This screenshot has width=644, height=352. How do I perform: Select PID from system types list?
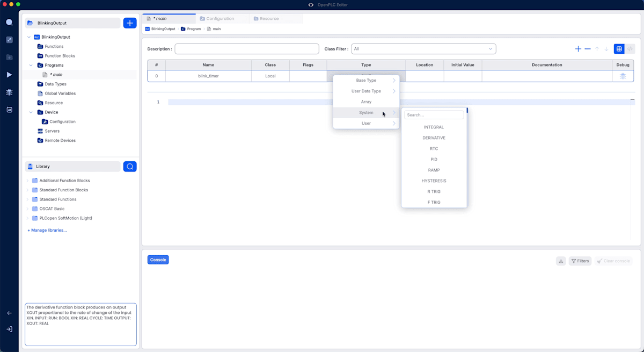[x=434, y=160]
